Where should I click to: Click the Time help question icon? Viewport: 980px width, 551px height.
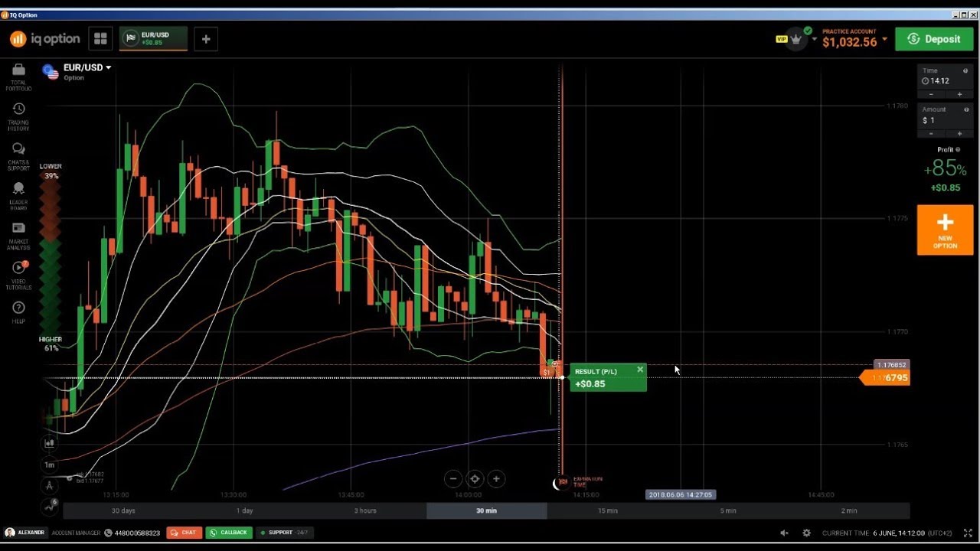(x=965, y=71)
